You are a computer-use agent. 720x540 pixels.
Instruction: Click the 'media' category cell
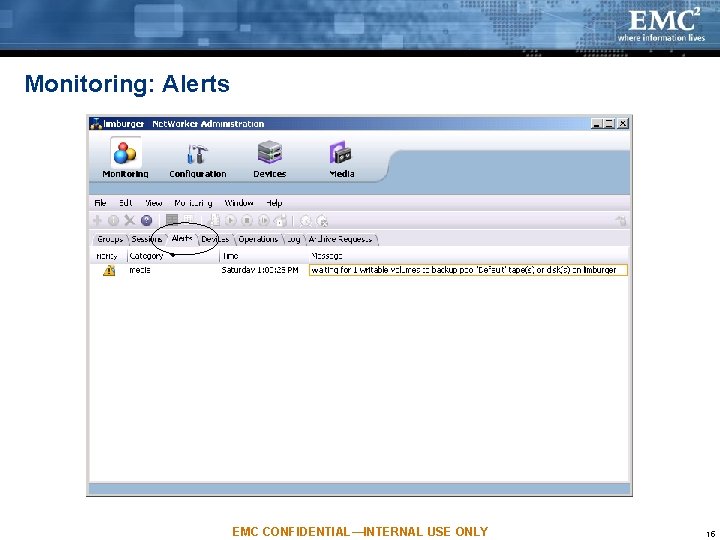point(140,270)
